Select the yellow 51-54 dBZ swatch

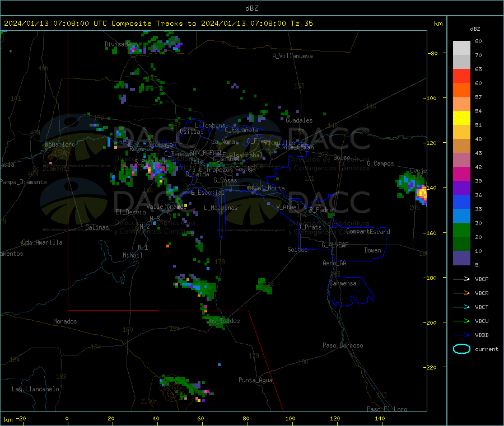(x=461, y=118)
